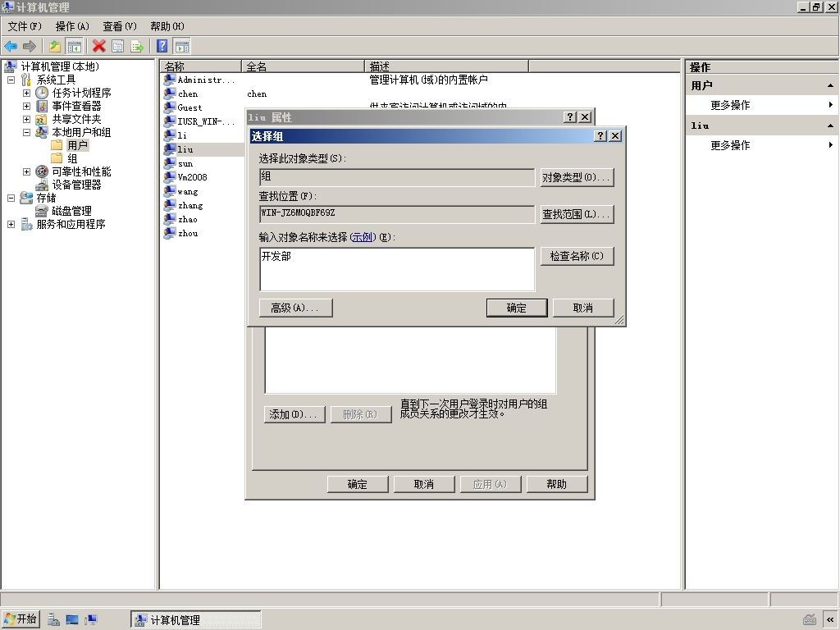Sort list by 名称 column header
The image size is (840, 630).
[x=200, y=66]
